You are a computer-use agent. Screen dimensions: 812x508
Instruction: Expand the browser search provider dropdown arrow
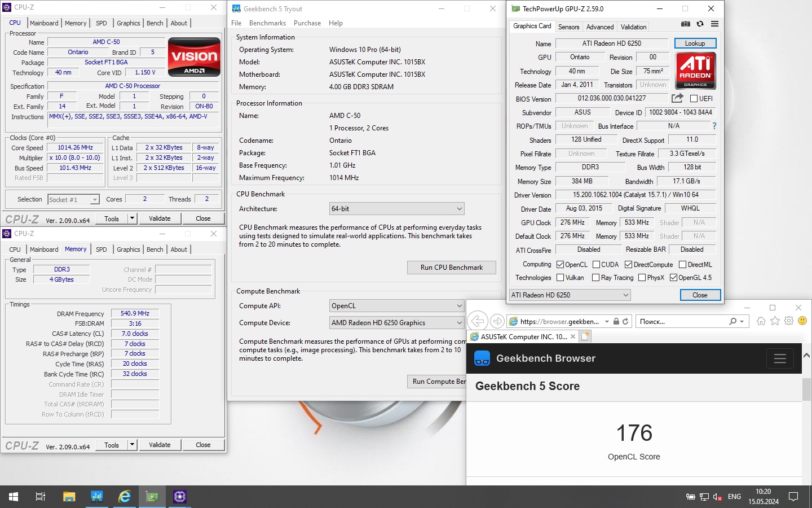pos(742,322)
